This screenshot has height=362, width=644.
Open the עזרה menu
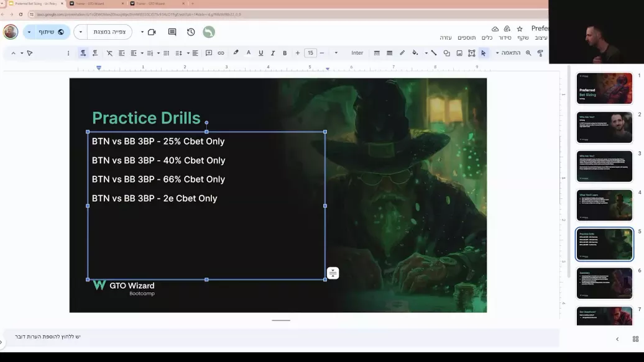point(446,38)
